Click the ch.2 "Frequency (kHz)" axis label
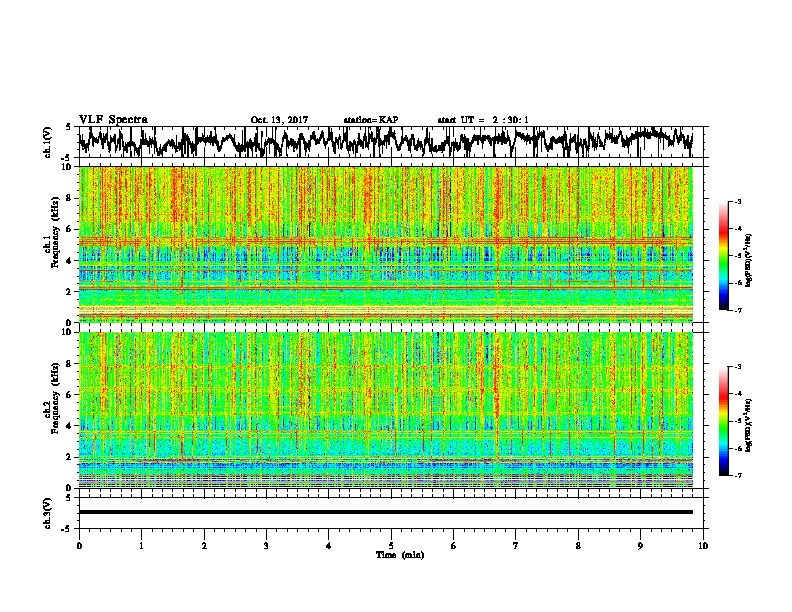 pos(55,398)
